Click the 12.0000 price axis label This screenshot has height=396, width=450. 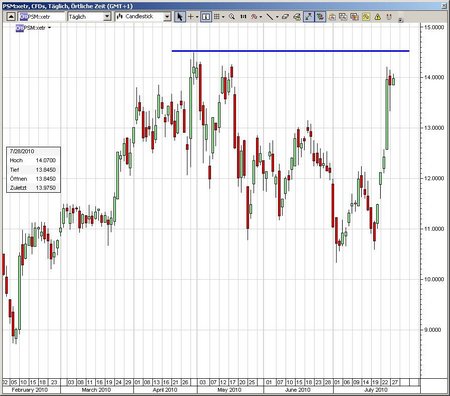pyautogui.click(x=434, y=178)
